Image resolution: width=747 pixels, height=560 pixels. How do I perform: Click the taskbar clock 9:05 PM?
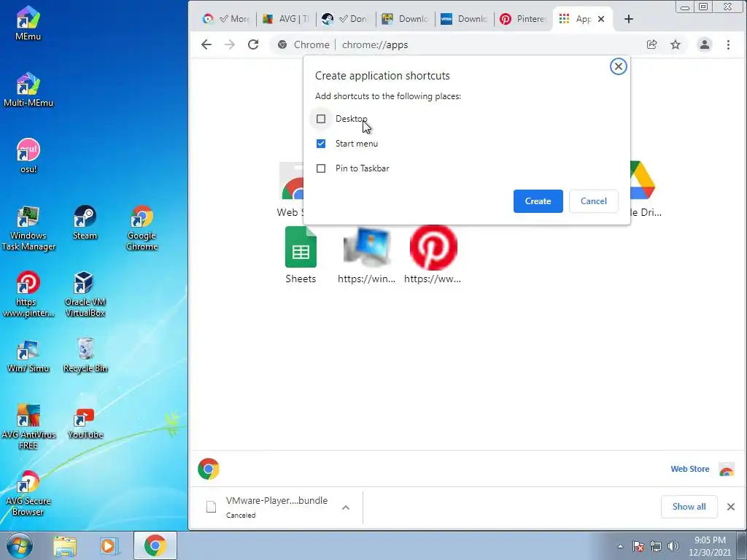click(710, 546)
